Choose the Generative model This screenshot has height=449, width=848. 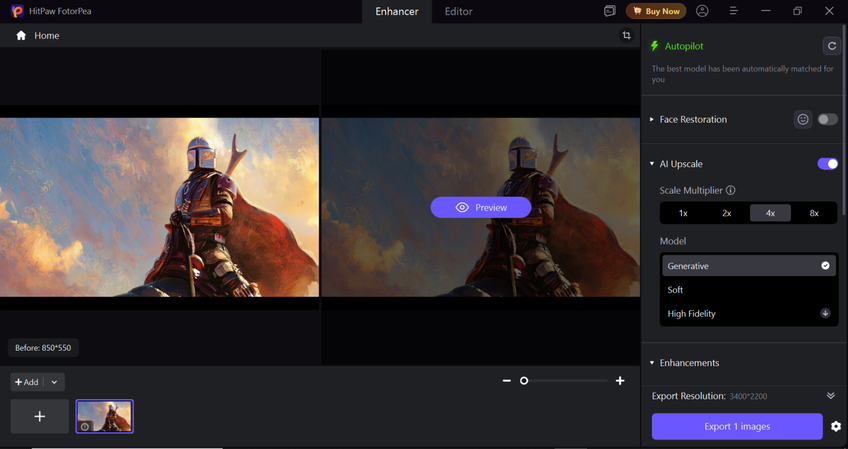pyautogui.click(x=749, y=266)
